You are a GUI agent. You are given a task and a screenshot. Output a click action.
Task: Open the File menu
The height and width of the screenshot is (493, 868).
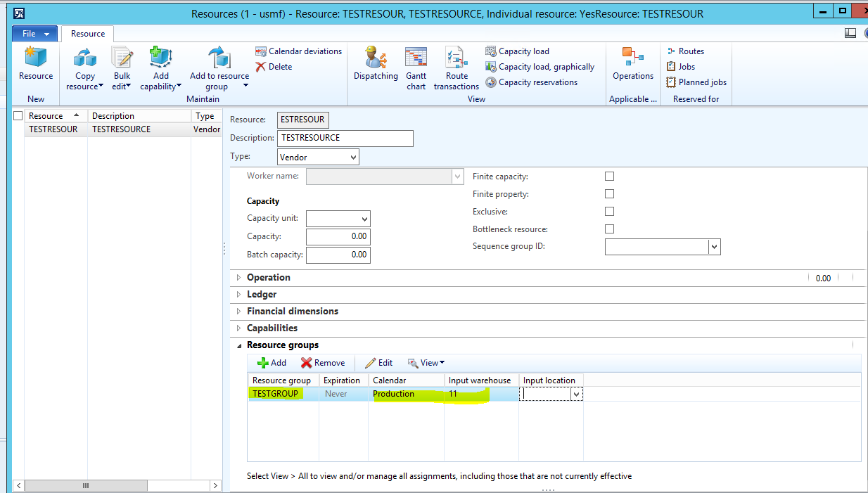[x=35, y=34]
